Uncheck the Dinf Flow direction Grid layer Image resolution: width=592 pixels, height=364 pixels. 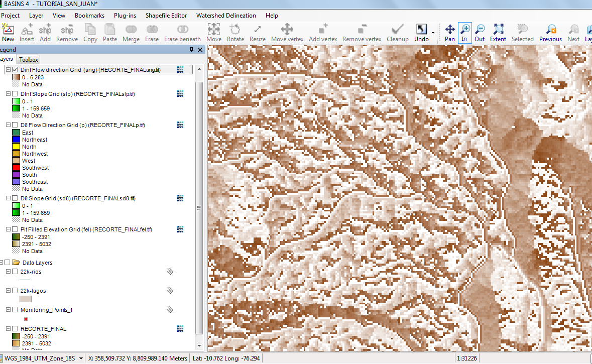15,69
